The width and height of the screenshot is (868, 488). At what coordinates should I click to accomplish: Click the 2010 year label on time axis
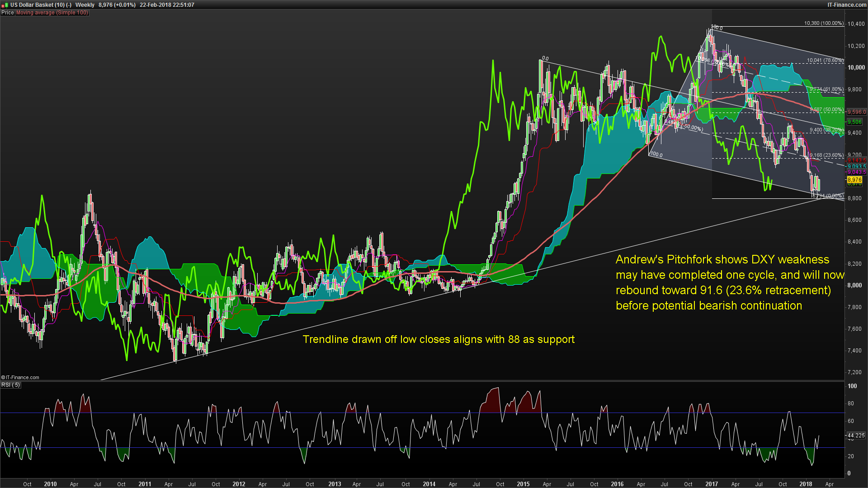[50, 484]
